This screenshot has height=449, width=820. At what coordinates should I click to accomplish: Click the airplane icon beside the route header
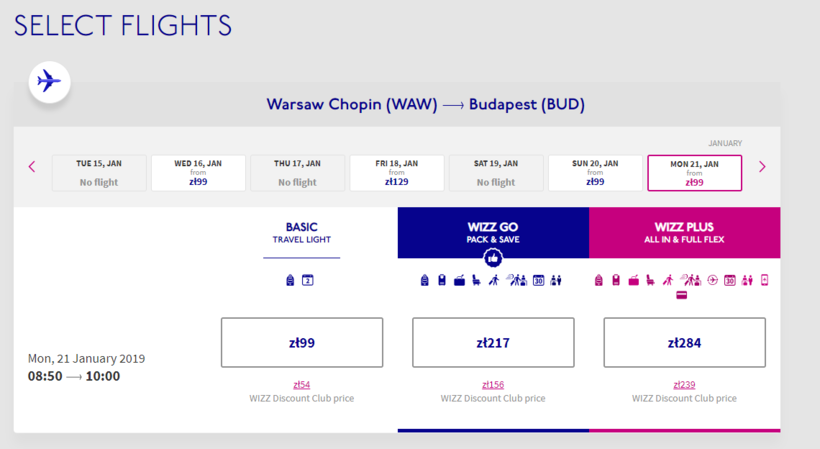click(x=49, y=82)
